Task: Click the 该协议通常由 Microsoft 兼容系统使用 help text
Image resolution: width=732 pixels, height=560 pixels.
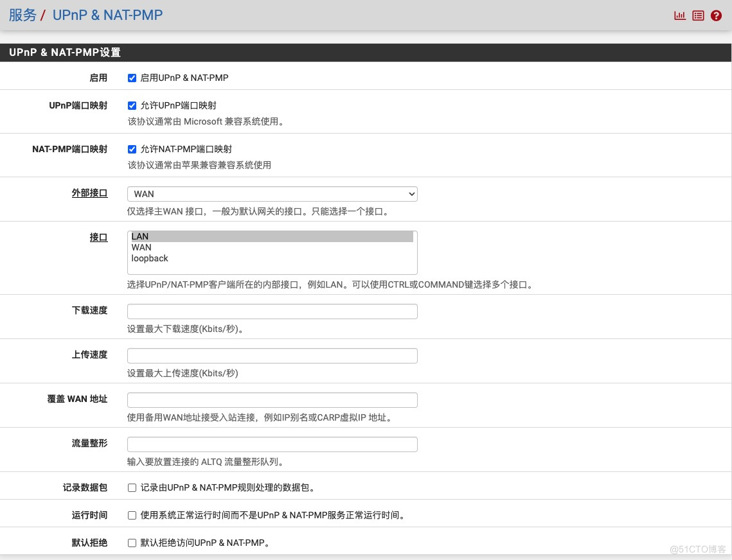Action: click(206, 121)
